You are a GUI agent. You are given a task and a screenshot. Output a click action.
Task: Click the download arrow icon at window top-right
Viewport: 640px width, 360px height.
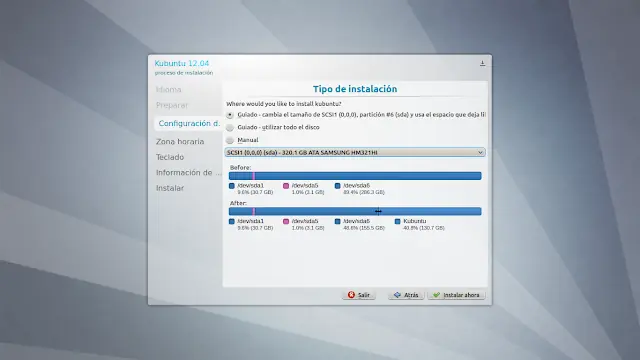click(482, 63)
